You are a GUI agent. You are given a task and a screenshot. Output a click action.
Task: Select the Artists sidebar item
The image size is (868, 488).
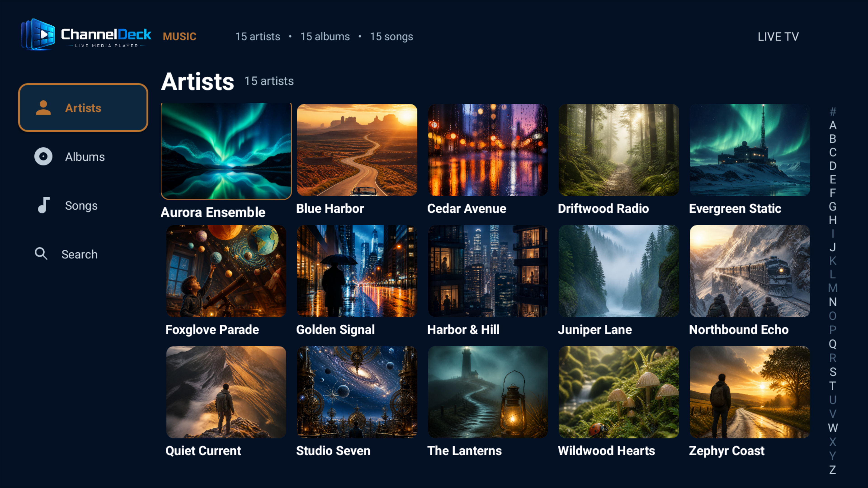[x=83, y=108]
